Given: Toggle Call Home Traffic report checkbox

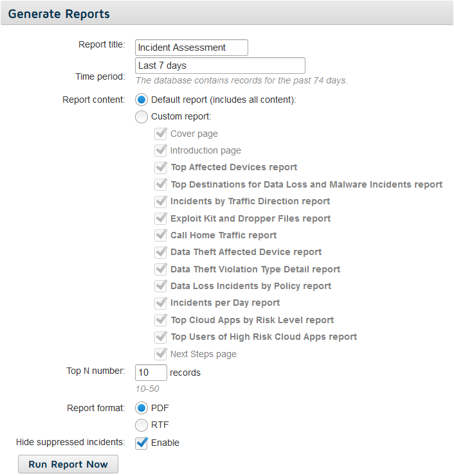Looking at the screenshot, I should pyautogui.click(x=161, y=235).
